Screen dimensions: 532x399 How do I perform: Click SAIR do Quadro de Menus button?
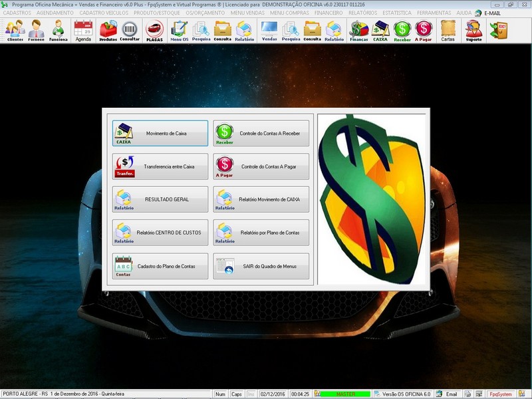point(261,266)
